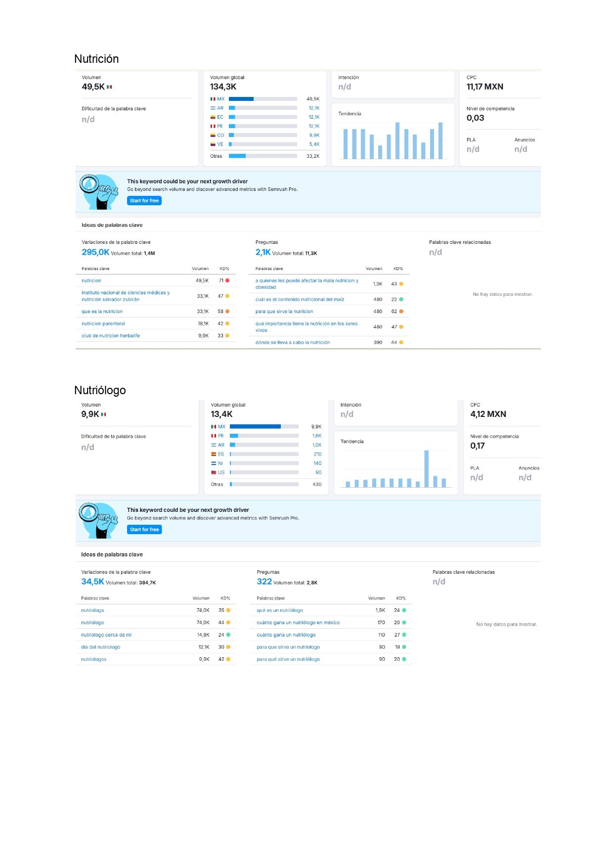Click the CPC value 4,12 MXN
Image resolution: width=614 pixels, height=868 pixels.
(x=488, y=414)
